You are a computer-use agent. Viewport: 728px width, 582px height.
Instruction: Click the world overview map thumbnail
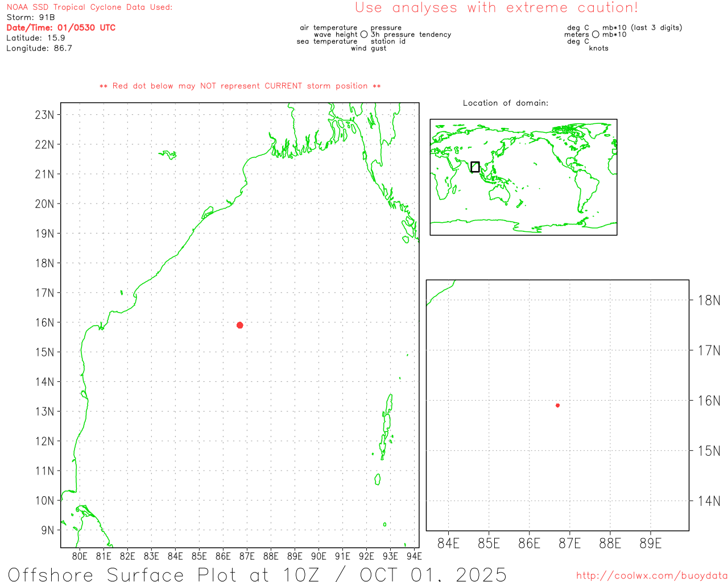click(x=523, y=177)
